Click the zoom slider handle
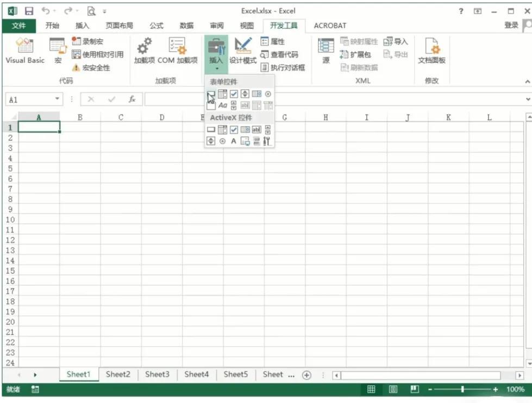The image size is (532, 403). [x=462, y=389]
